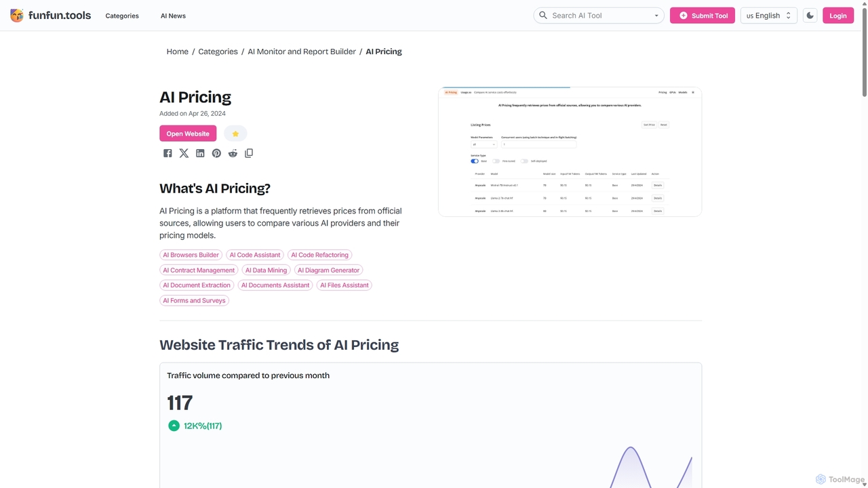This screenshot has width=868, height=488.
Task: Select the AI Files Assistant tag
Action: tap(344, 285)
